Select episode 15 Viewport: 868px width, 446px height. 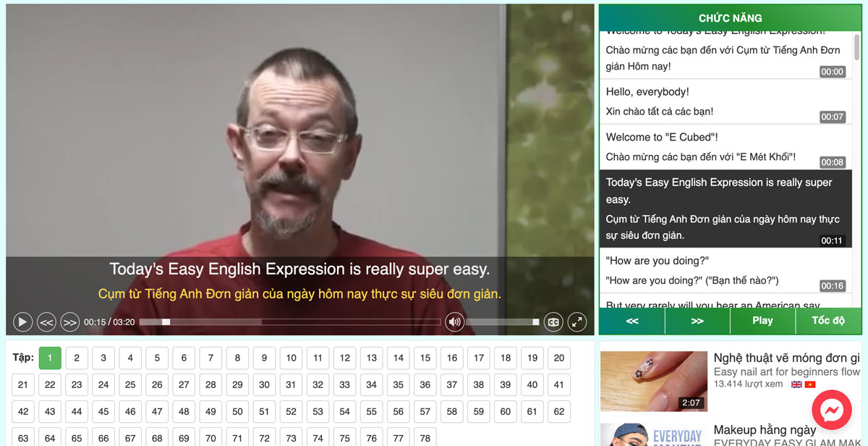[x=425, y=358]
